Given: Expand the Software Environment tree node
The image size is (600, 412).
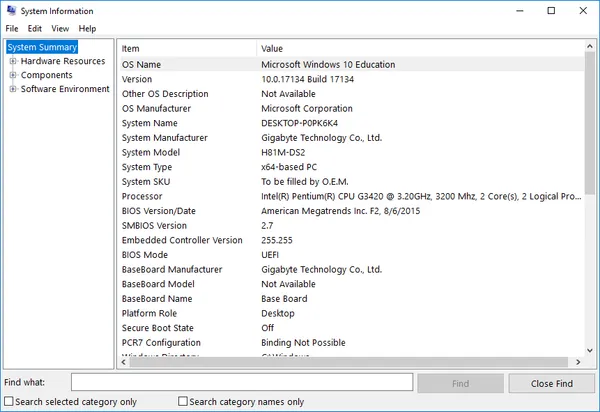Looking at the screenshot, I should [13, 89].
